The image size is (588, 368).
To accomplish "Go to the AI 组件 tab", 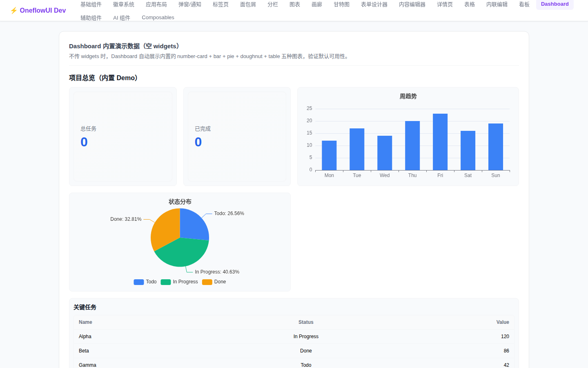I will pos(122,18).
